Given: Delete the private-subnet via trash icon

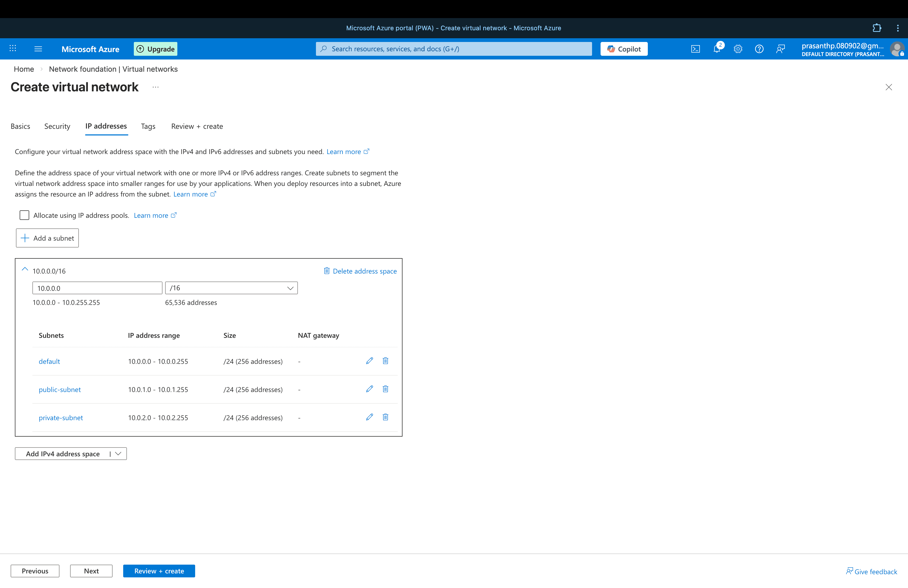Looking at the screenshot, I should (385, 417).
